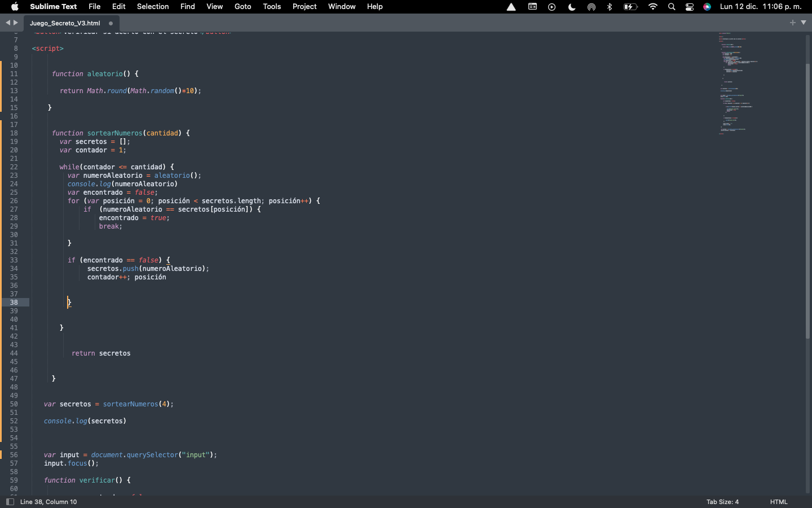The height and width of the screenshot is (508, 812).
Task: Click the triangle icon in the menu bar
Action: pyautogui.click(x=511, y=7)
